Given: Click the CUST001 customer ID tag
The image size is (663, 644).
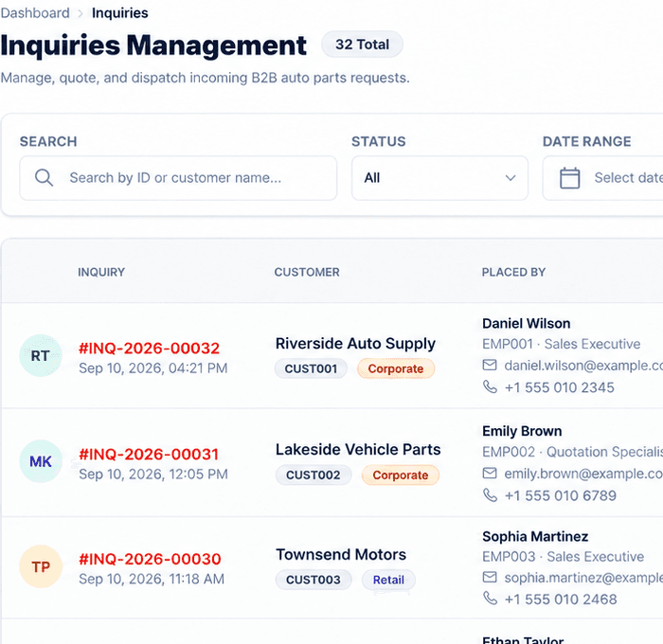Looking at the screenshot, I should click(312, 368).
